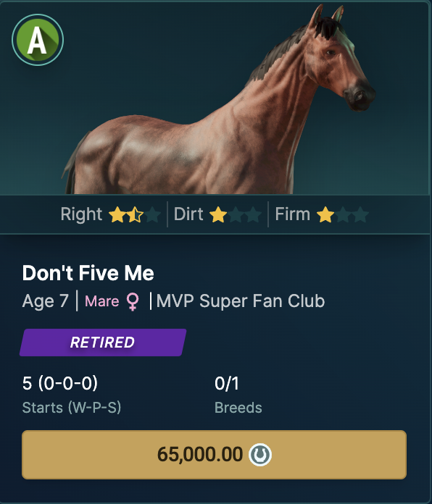
Task: Click the 5 (0-0-0) starts record
Action: pos(60,383)
